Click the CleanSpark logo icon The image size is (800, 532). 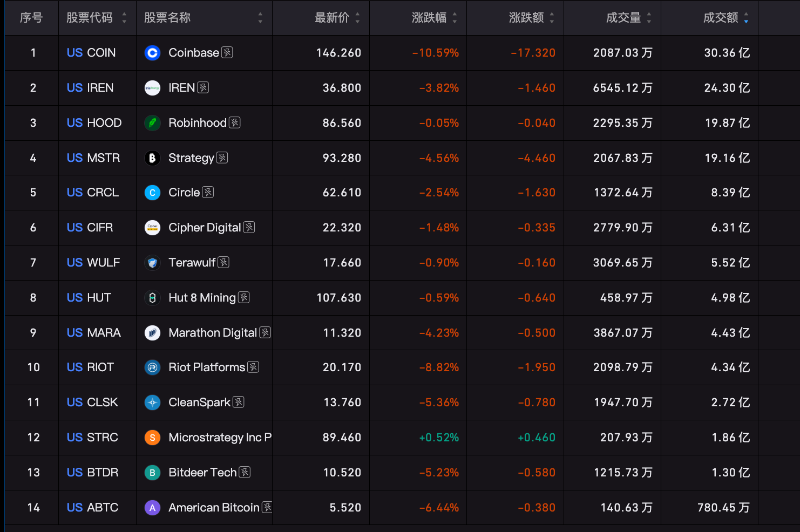(x=152, y=403)
